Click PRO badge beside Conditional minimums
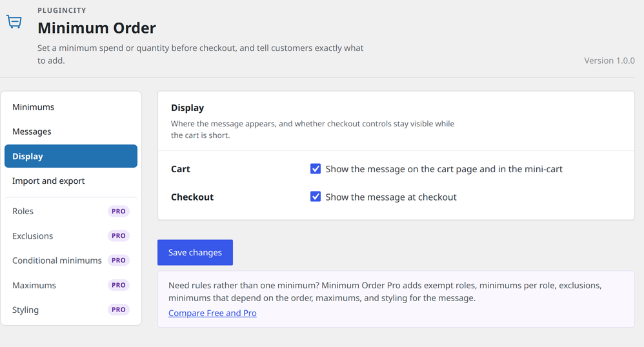Viewport: 644px width, 347px height. click(119, 261)
